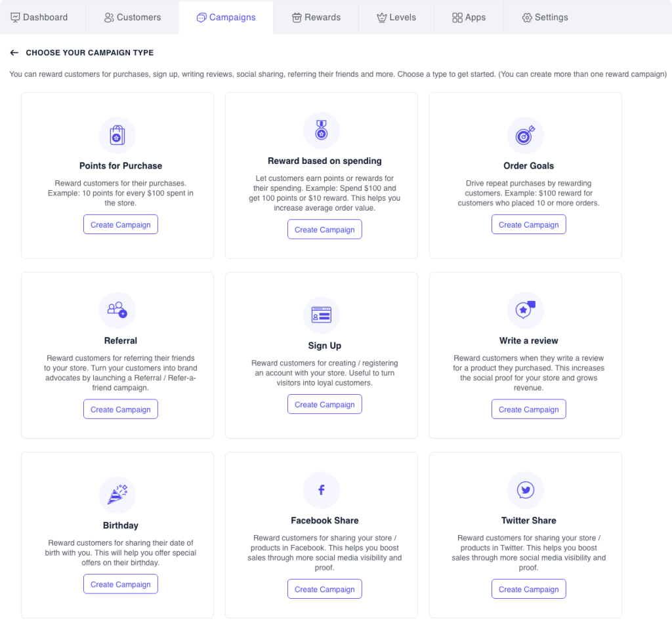
Task: Open the Apps tab
Action: 469,18
